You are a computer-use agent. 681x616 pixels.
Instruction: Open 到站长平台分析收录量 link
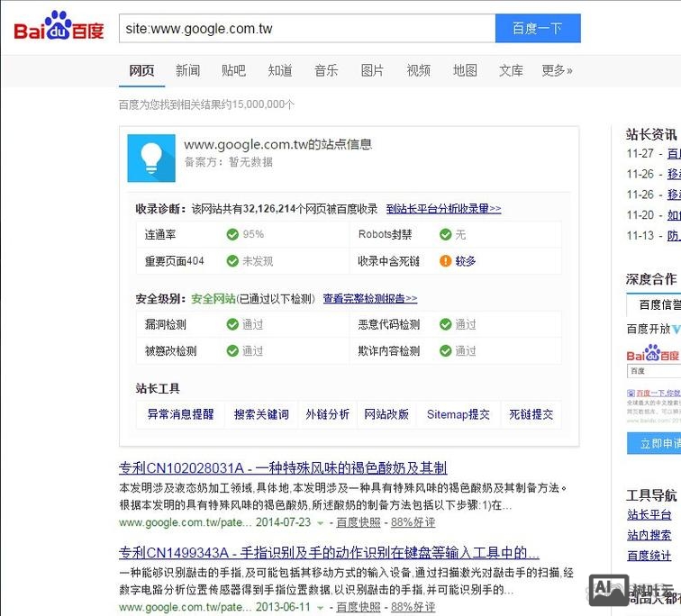click(x=443, y=209)
